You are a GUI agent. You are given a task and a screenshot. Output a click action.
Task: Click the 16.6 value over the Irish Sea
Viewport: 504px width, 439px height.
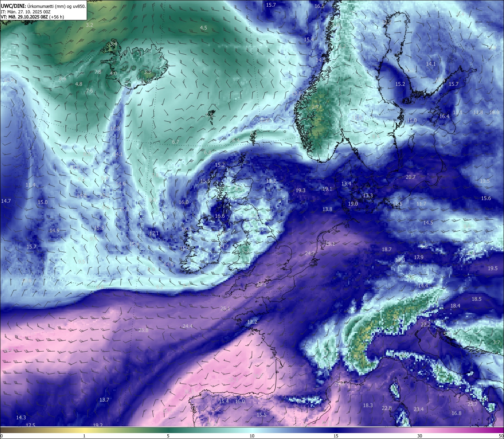220,216
